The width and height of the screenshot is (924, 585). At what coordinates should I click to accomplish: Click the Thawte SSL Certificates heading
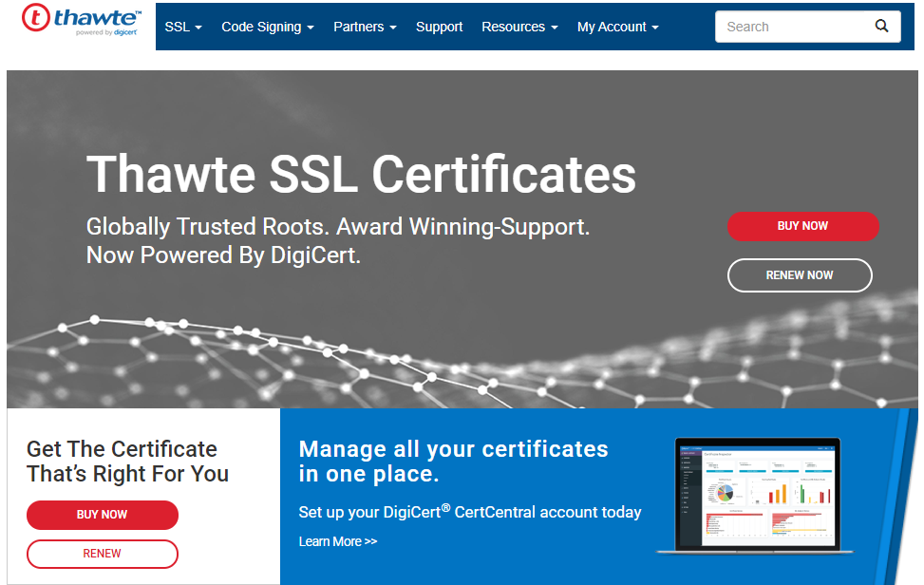[361, 174]
